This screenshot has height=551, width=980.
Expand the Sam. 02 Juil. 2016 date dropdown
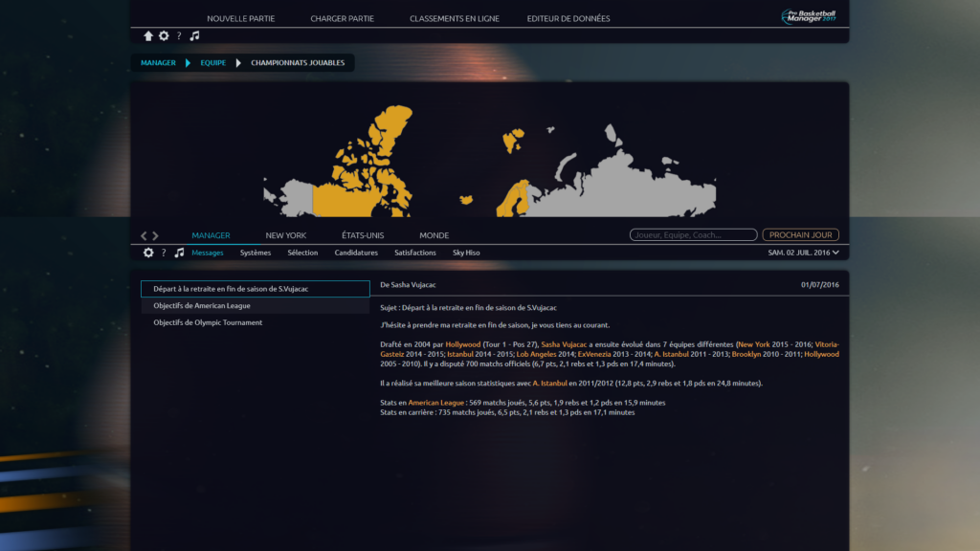(x=803, y=253)
